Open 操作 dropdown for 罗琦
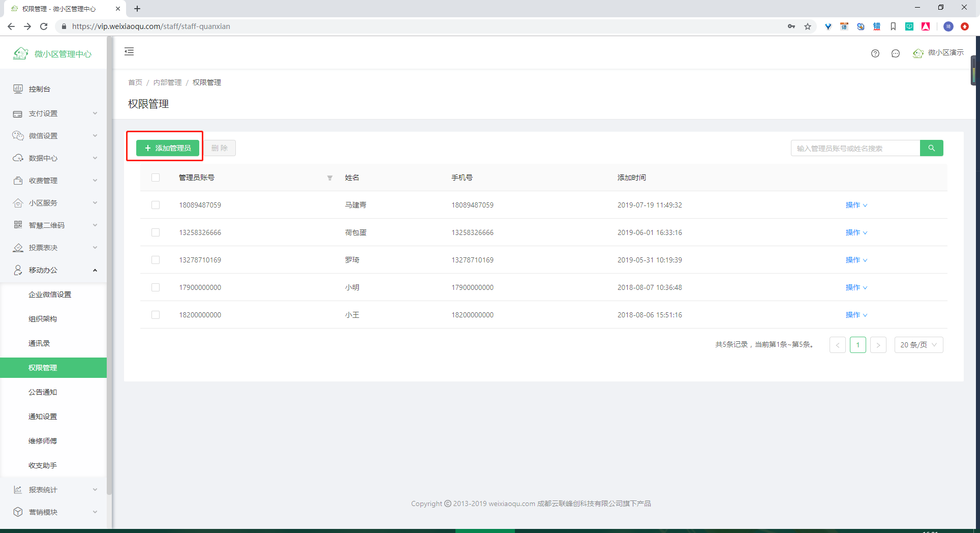 coord(856,260)
